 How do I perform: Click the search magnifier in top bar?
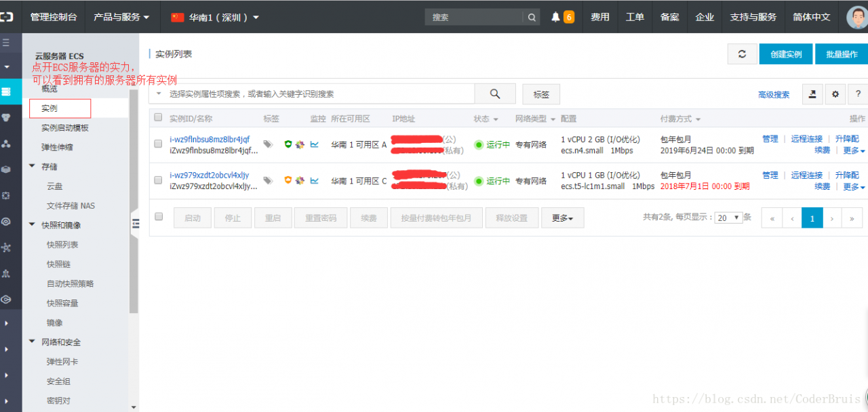532,17
